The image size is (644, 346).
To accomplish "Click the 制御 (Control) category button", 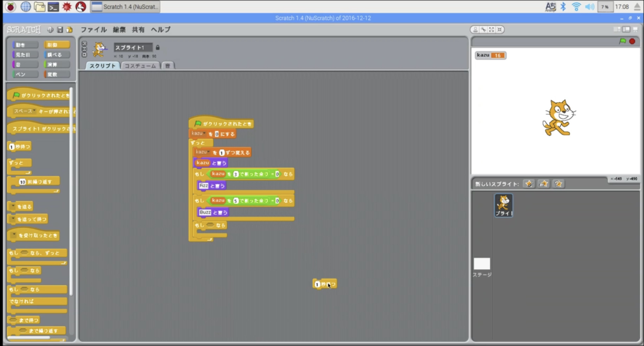I will pyautogui.click(x=57, y=45).
